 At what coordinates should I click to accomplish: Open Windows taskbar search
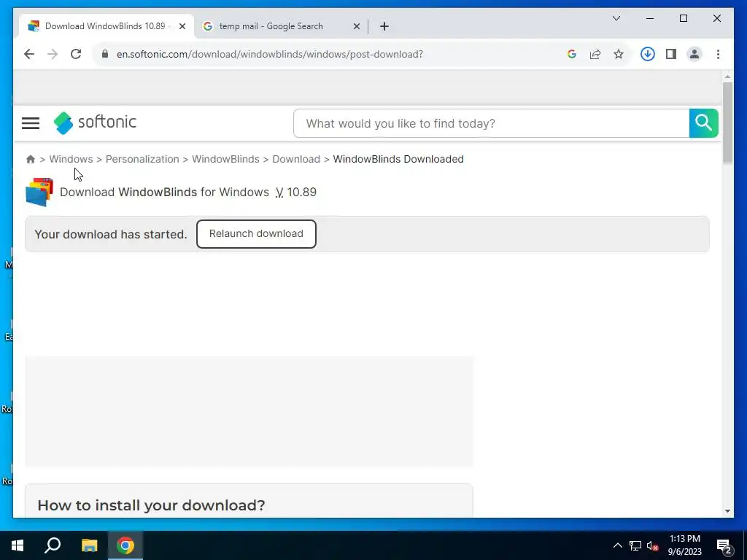coord(53,545)
